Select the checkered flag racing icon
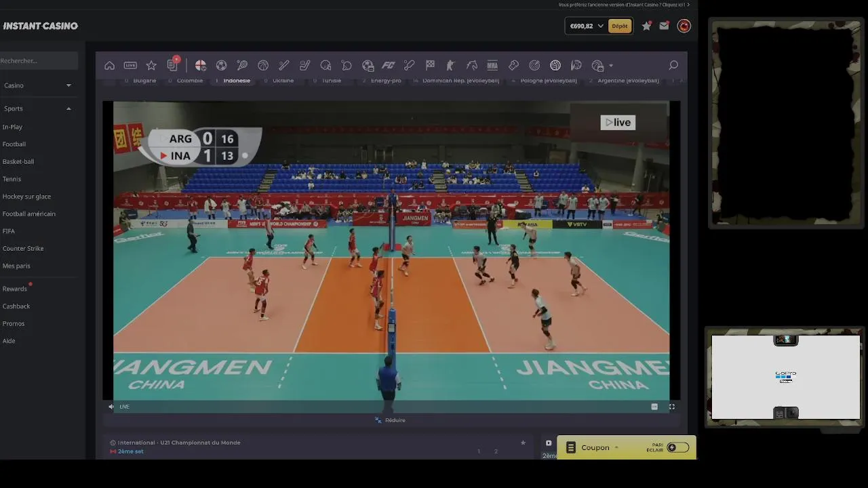Viewport: 868px width, 488px height. (430, 66)
